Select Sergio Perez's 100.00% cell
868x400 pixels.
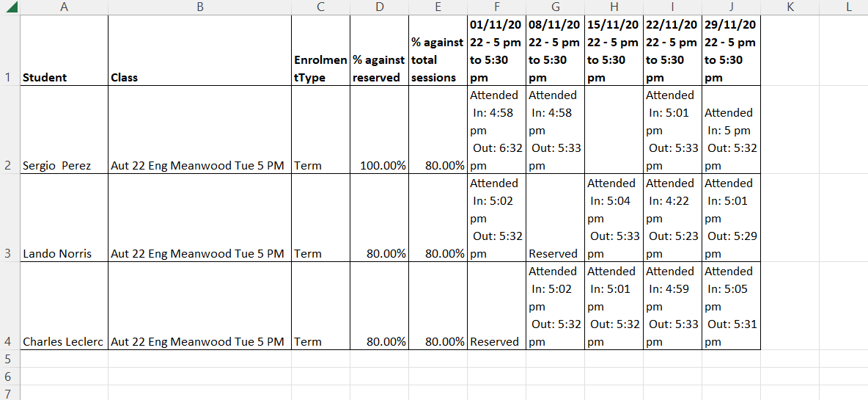click(379, 130)
